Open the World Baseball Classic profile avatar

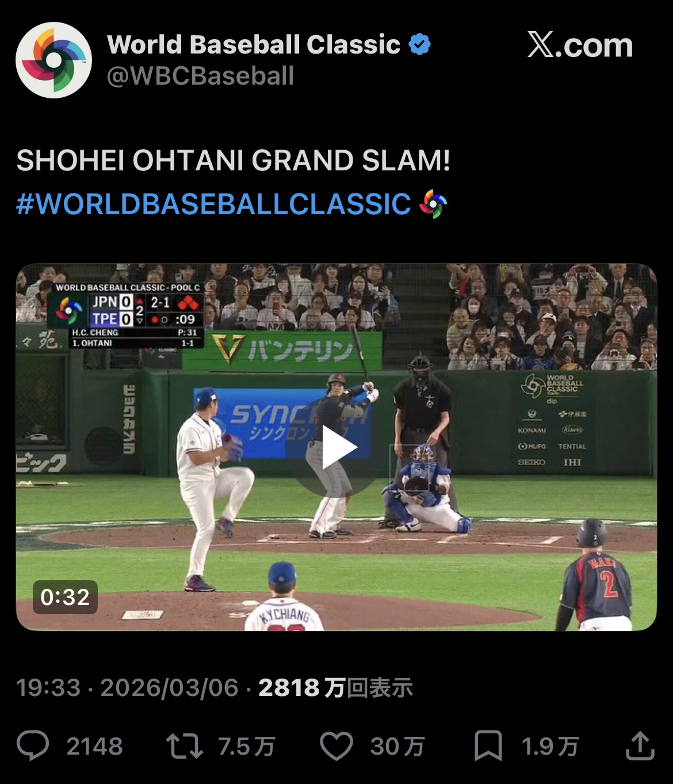click(53, 60)
